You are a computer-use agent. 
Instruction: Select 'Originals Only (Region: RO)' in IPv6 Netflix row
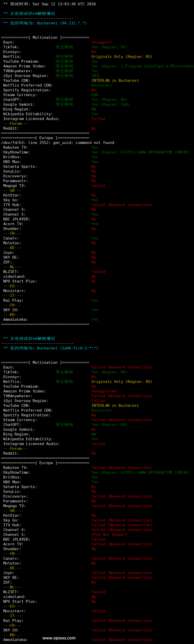(x=122, y=382)
